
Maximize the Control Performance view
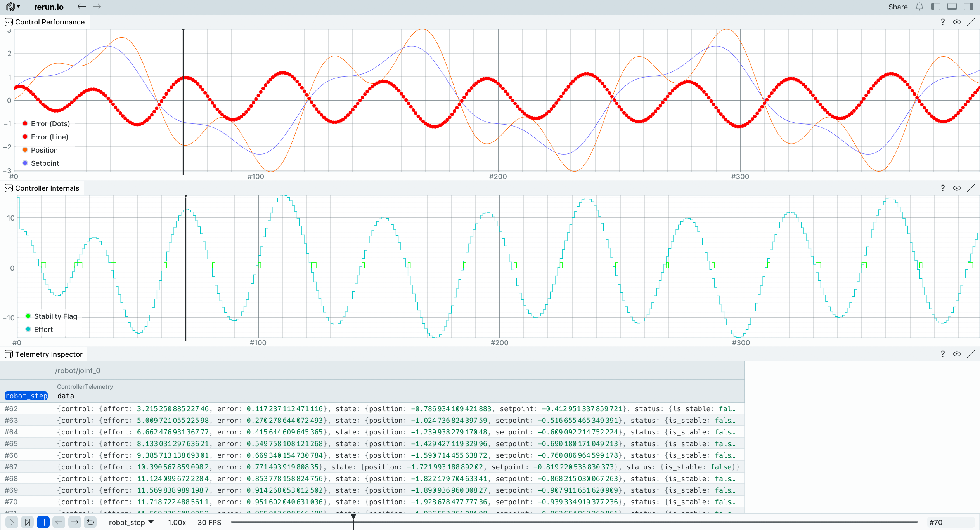[x=971, y=22]
